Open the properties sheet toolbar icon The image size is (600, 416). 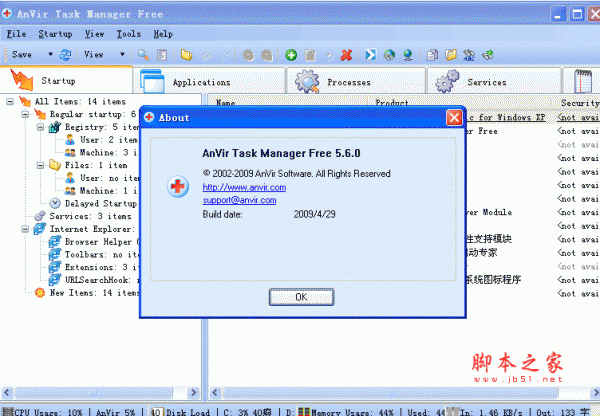point(162,55)
